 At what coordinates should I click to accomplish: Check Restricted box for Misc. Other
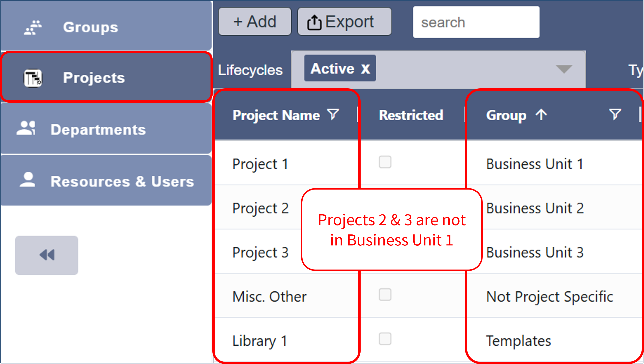(x=385, y=295)
